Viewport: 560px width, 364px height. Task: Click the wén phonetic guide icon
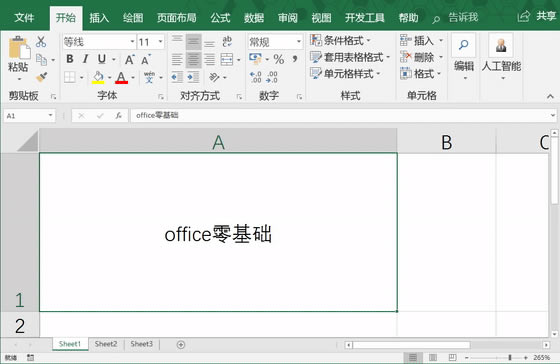click(x=149, y=77)
